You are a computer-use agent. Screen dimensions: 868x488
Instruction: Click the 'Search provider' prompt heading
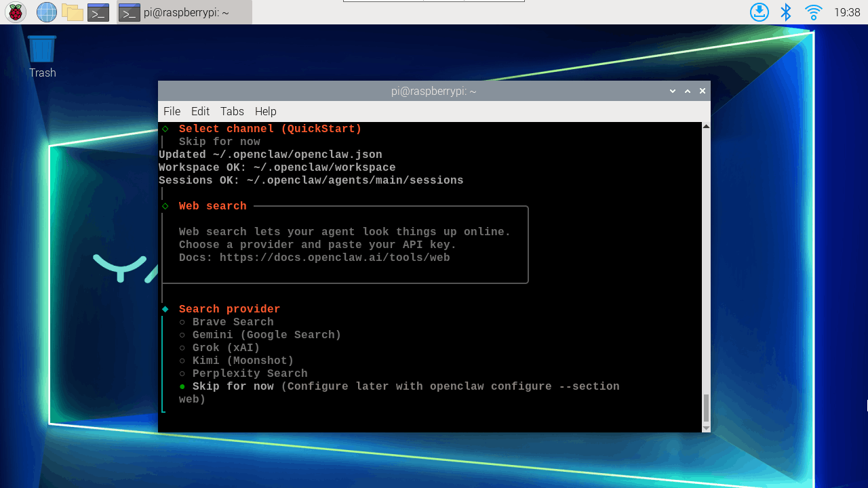coord(230,309)
